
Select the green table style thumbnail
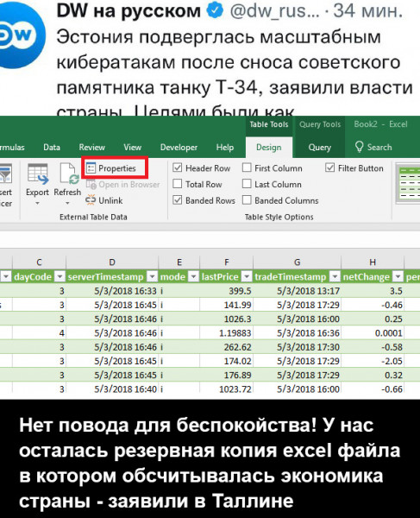409,183
